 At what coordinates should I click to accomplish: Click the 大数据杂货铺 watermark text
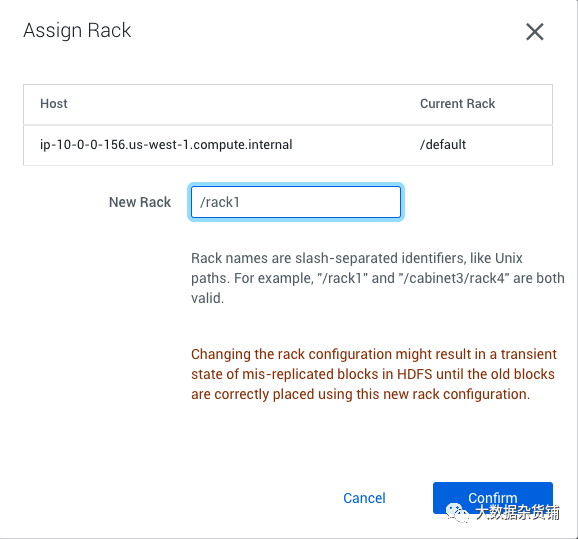pyautogui.click(x=518, y=512)
